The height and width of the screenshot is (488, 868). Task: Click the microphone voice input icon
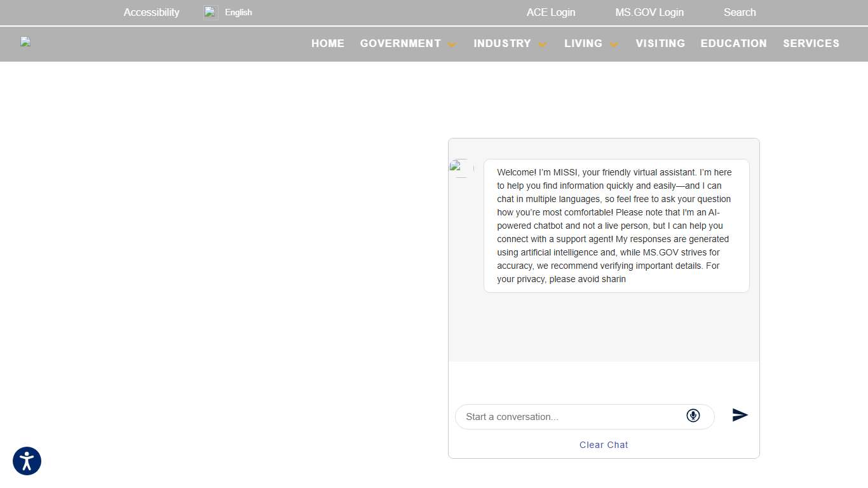(693, 416)
